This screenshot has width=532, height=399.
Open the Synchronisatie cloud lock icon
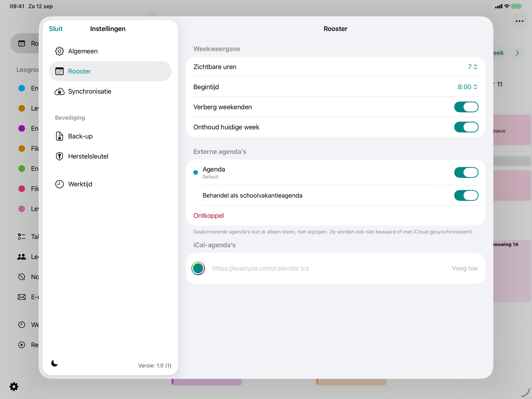(60, 91)
